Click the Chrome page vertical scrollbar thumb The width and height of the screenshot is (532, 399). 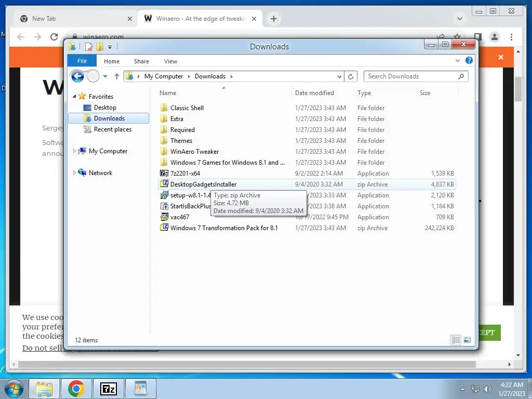518,89
